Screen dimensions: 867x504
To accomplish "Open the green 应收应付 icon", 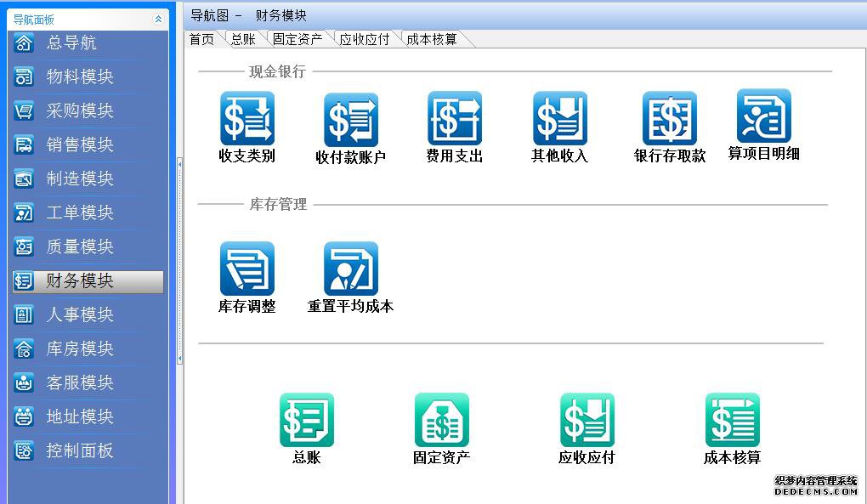I will point(586,420).
